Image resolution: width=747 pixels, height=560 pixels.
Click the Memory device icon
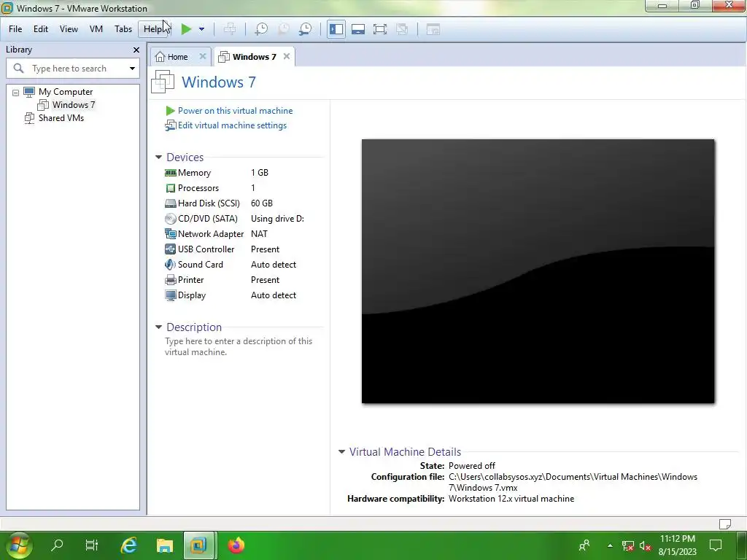pyautogui.click(x=170, y=173)
